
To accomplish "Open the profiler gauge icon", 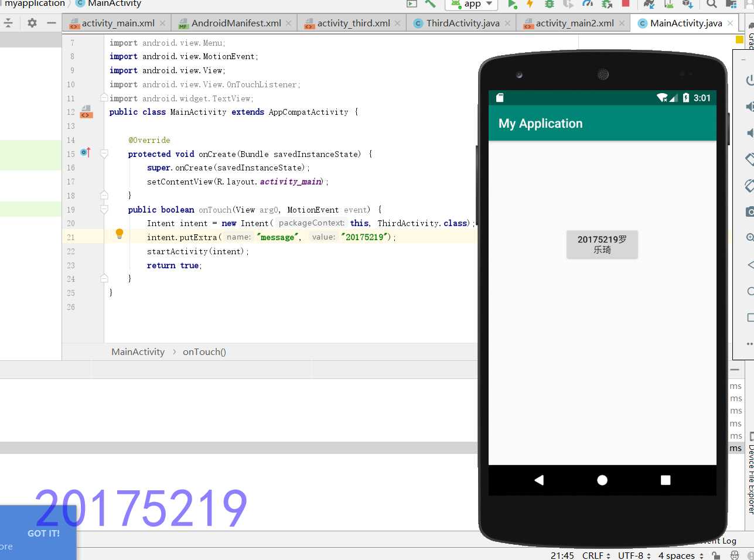I will pos(588,4).
